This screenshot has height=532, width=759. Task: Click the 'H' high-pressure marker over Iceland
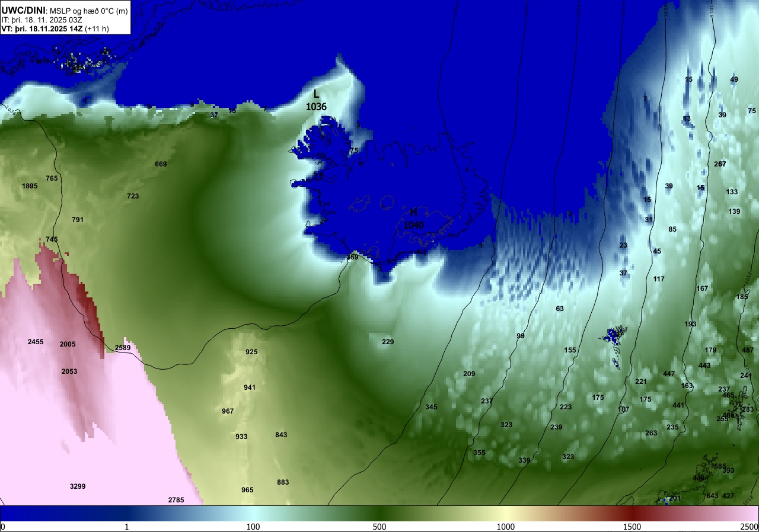pyautogui.click(x=413, y=213)
